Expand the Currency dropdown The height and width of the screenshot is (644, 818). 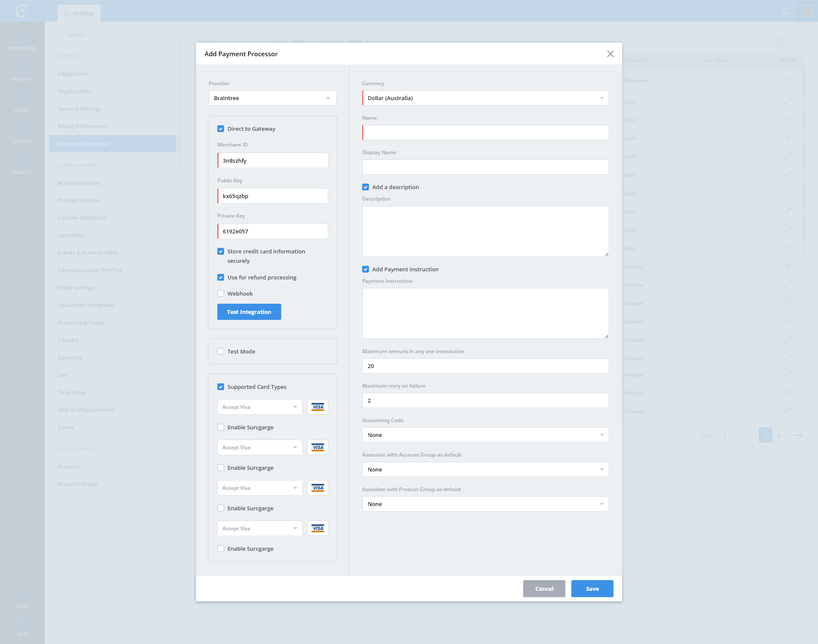coord(485,98)
